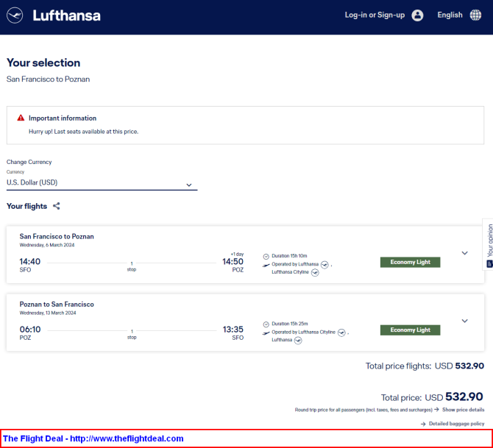Screen dimensions: 493x448
Task: Click the Lufthansa crane logo icon
Action: (x=15, y=15)
